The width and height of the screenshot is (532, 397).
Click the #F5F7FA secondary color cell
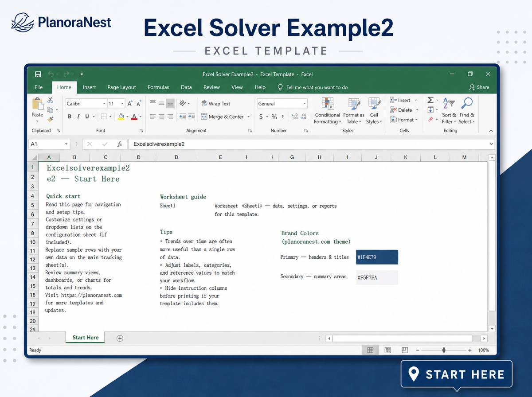[x=377, y=277]
